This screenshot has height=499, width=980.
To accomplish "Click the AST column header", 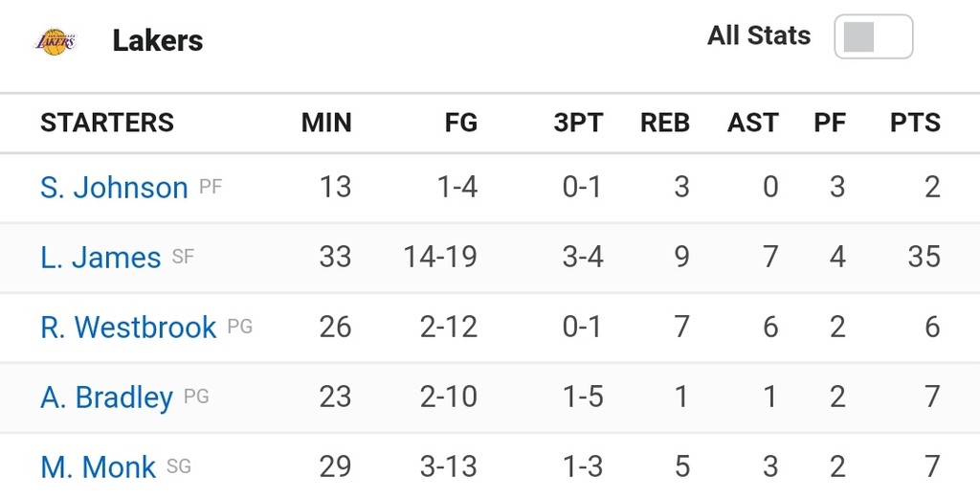I will pos(752,123).
